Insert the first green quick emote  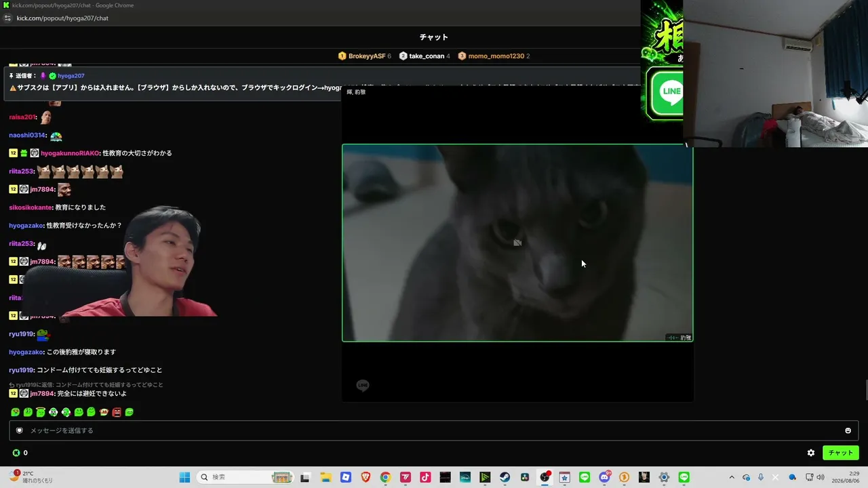(15, 412)
